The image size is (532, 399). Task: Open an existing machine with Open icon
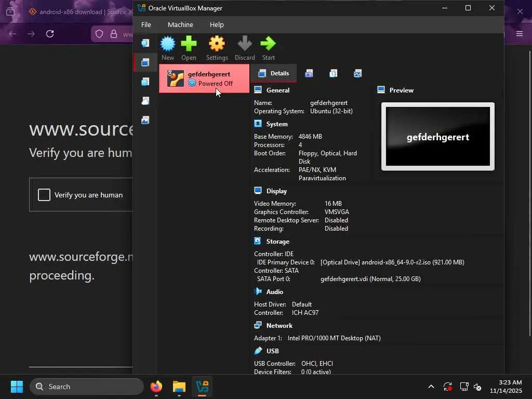point(189,48)
